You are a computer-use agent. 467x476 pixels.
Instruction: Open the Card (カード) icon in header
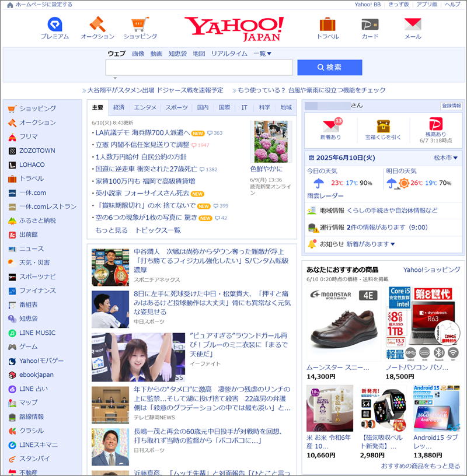click(370, 24)
